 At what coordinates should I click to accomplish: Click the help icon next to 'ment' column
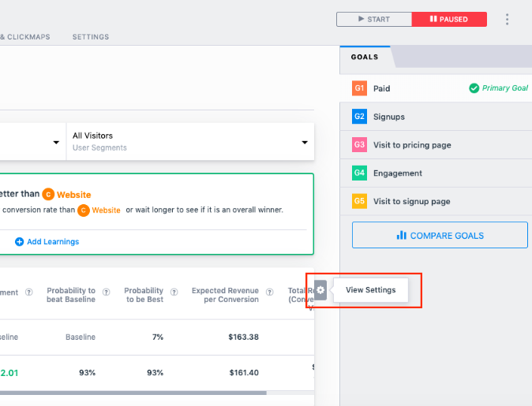(x=29, y=292)
